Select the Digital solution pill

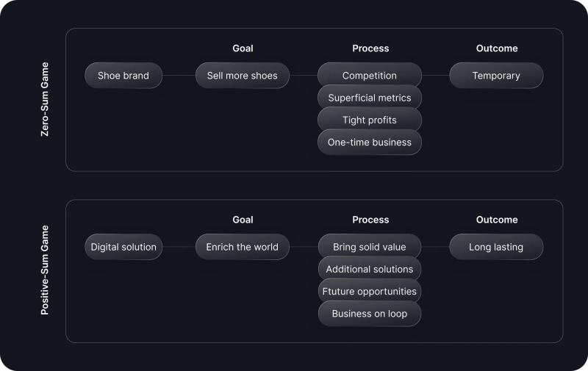coord(123,247)
